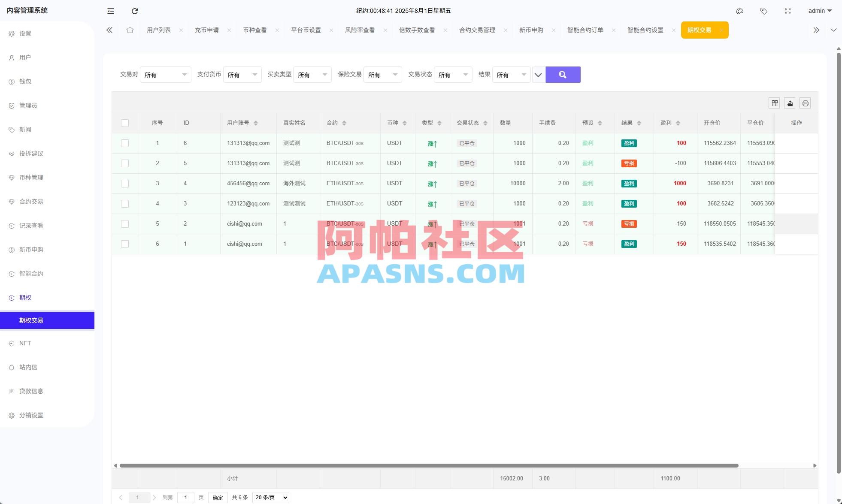This screenshot has height=504, width=842.
Task: Open 合约交易 sidebar menu
Action: (x=47, y=202)
